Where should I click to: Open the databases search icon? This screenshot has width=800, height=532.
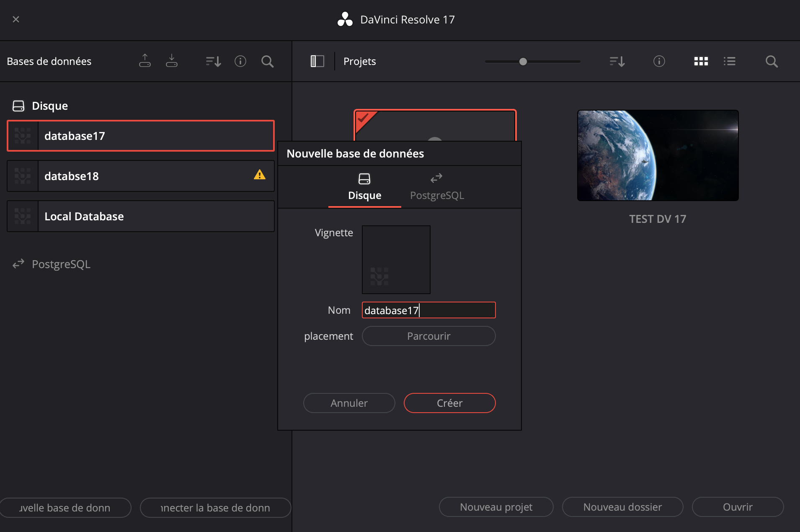(268, 61)
